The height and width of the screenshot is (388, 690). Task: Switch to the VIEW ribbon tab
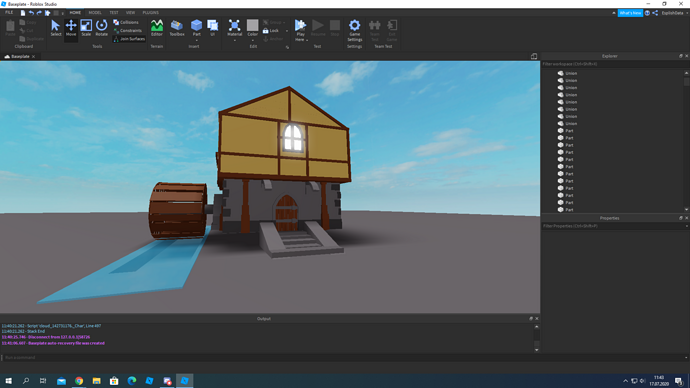point(131,13)
